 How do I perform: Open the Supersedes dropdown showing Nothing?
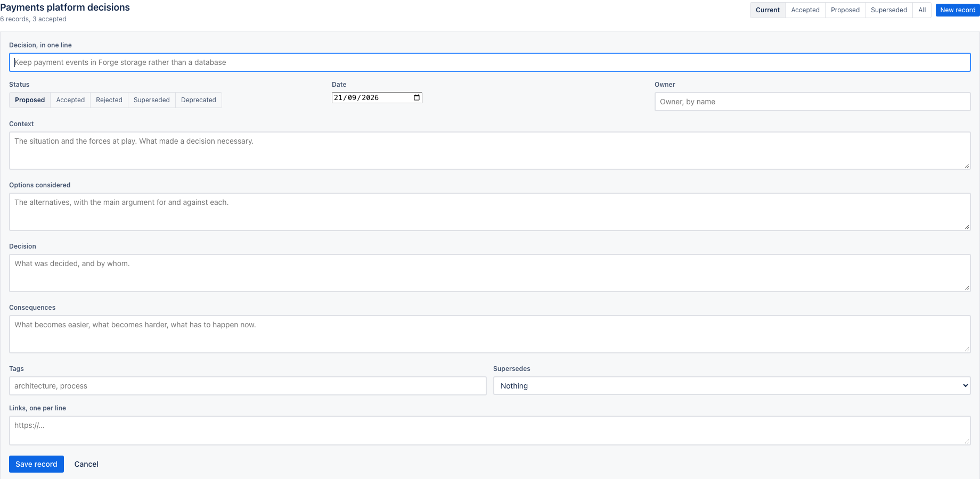tap(732, 386)
